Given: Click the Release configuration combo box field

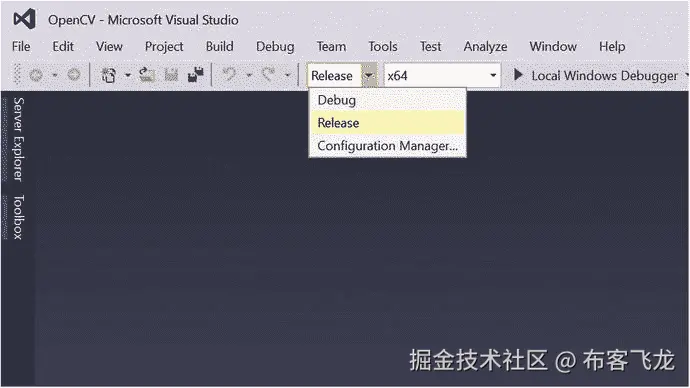Looking at the screenshot, I should coord(335,76).
